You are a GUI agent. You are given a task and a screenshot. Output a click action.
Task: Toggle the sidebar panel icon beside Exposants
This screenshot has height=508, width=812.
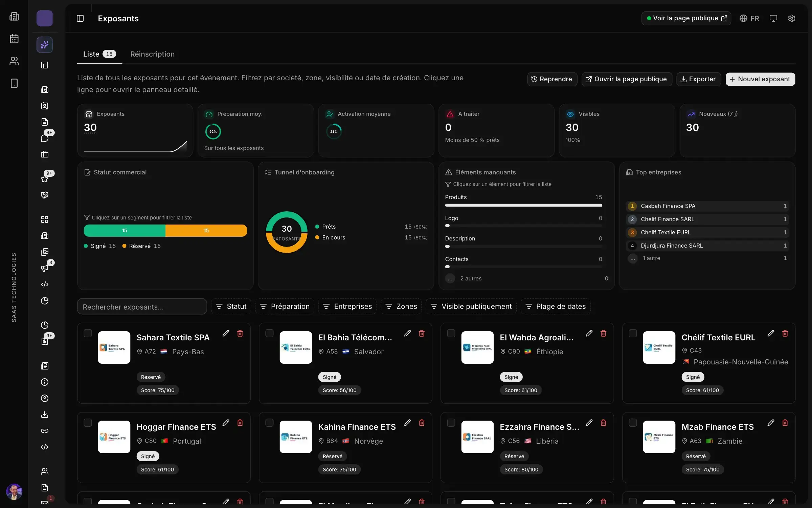80,18
